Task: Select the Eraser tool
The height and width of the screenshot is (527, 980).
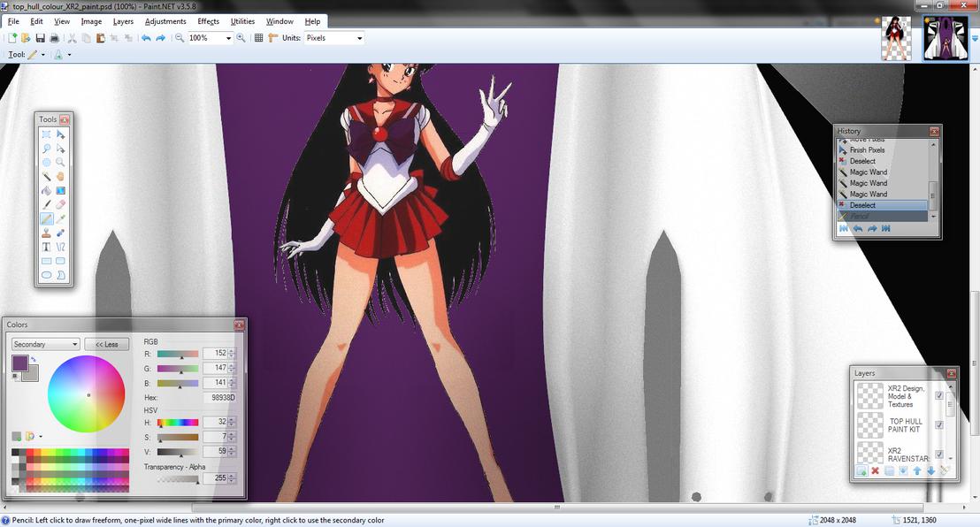Action: (x=61, y=204)
